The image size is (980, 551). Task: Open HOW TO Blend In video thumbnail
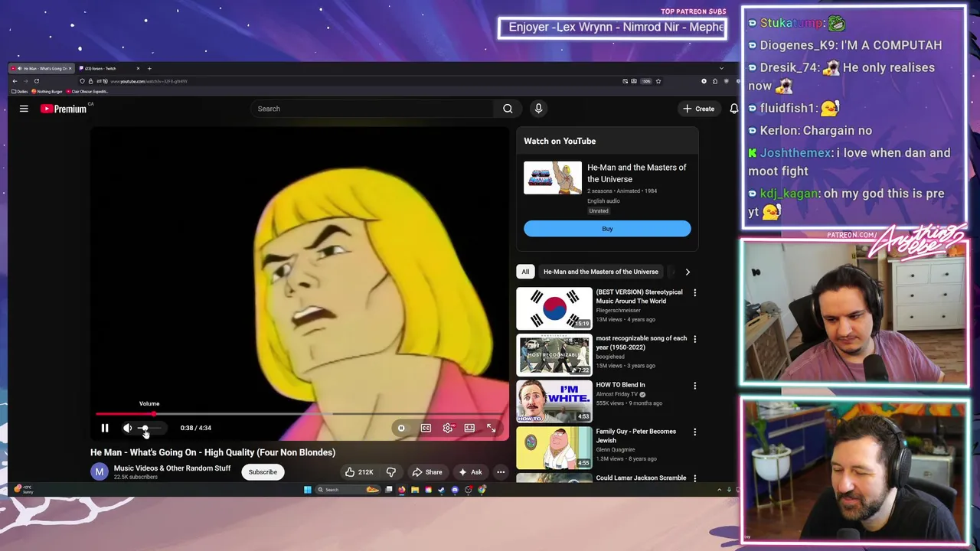click(554, 401)
